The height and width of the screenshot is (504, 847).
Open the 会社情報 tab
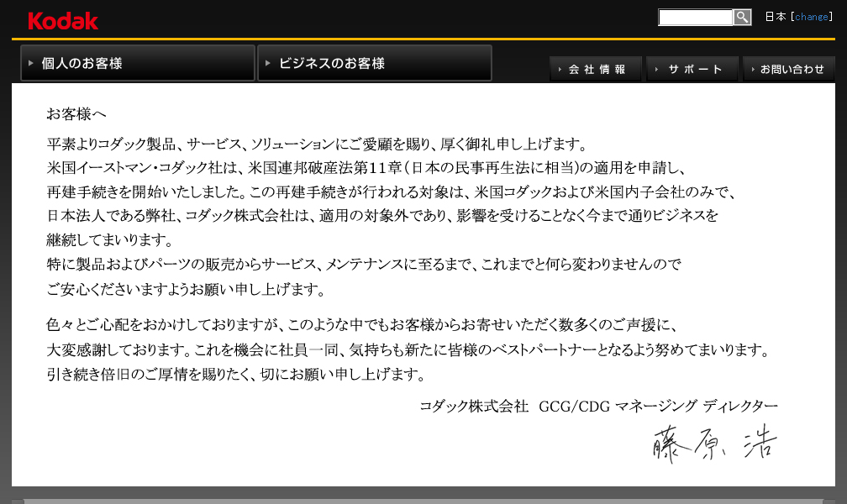click(x=595, y=69)
